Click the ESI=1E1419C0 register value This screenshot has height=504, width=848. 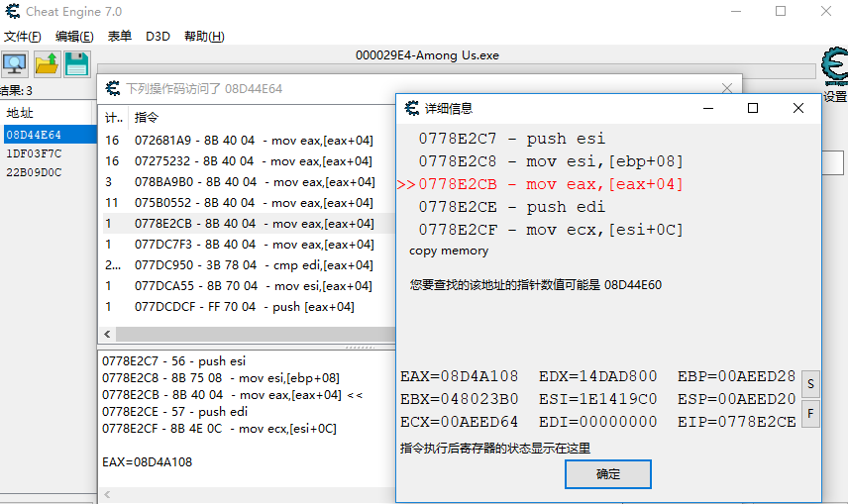coord(597,399)
